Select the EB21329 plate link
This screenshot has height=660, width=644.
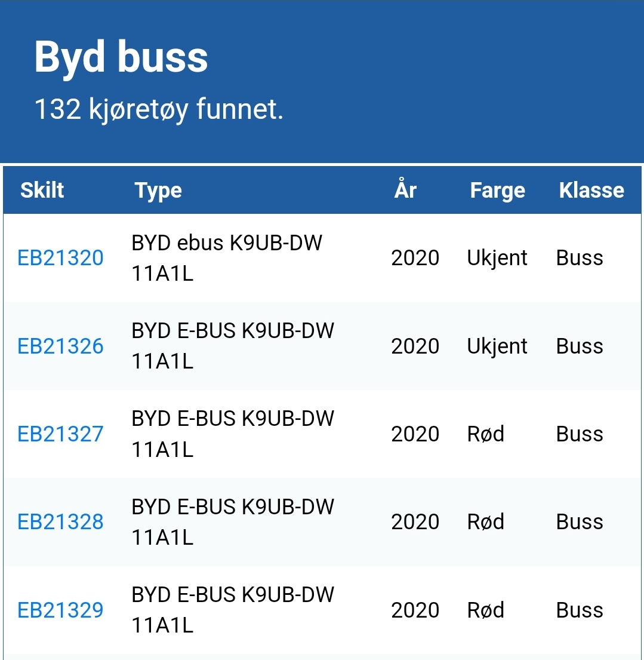60,610
